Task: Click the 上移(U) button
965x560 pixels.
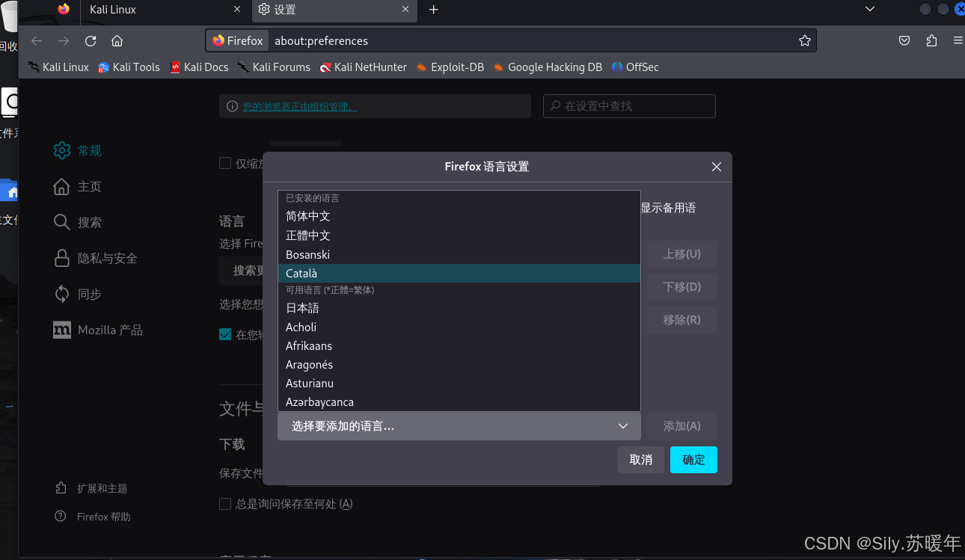Action: 682,254
